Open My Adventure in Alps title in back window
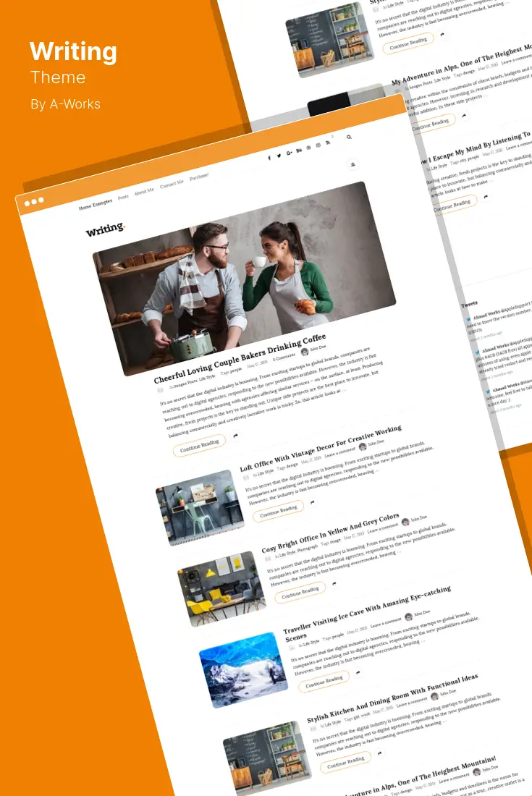This screenshot has width=532, height=796. 462,62
